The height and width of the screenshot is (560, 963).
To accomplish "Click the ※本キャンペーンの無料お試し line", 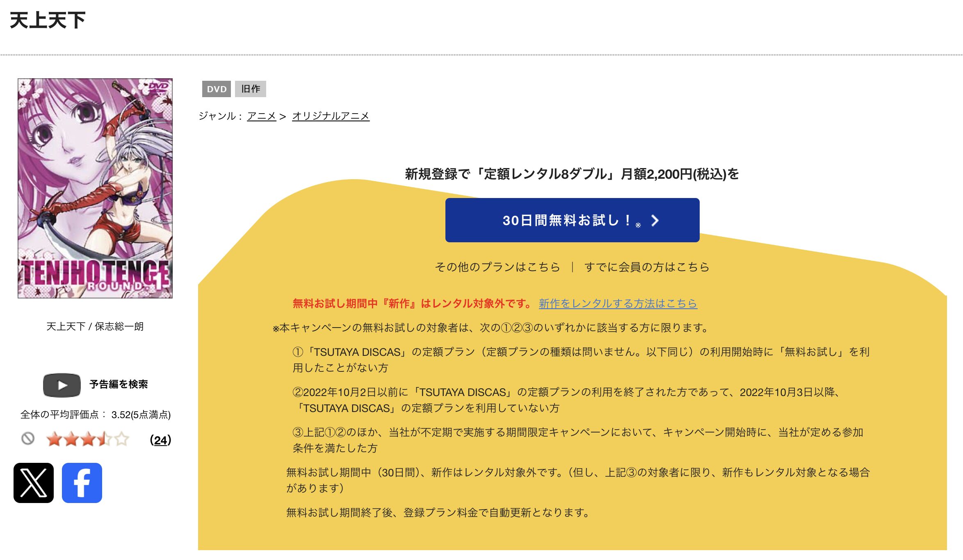I will (491, 328).
